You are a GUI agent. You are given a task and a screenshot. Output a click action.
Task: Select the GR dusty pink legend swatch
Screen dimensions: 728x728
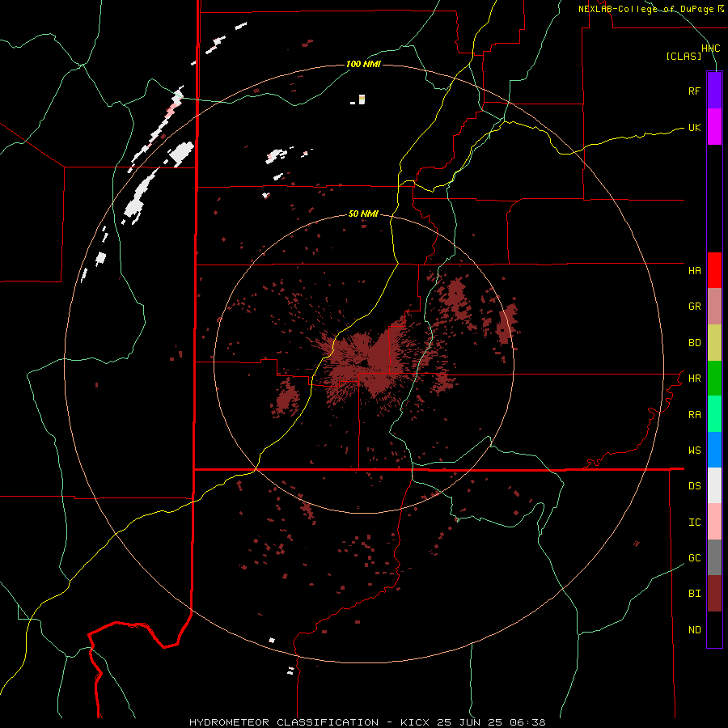pos(714,307)
